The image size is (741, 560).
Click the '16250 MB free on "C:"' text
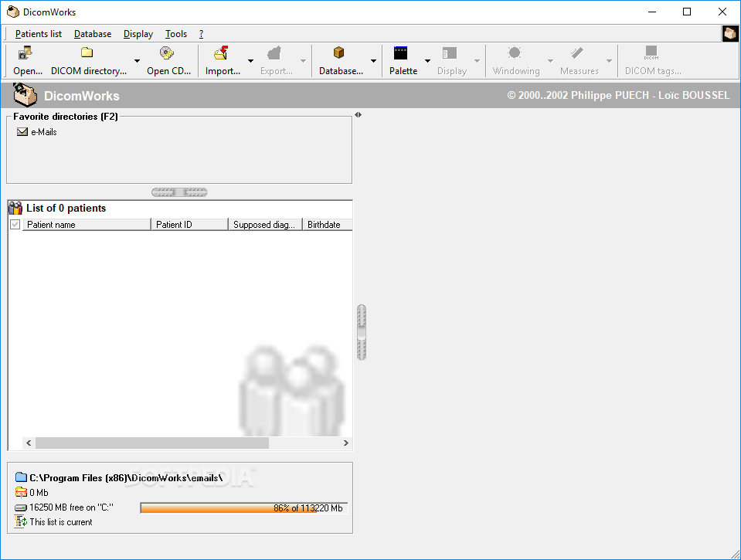(x=71, y=507)
